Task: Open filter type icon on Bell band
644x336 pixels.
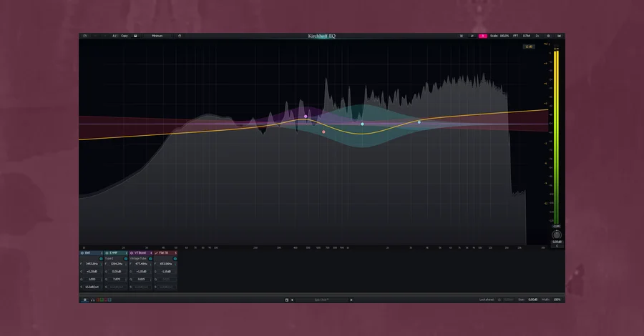Action: (82, 253)
